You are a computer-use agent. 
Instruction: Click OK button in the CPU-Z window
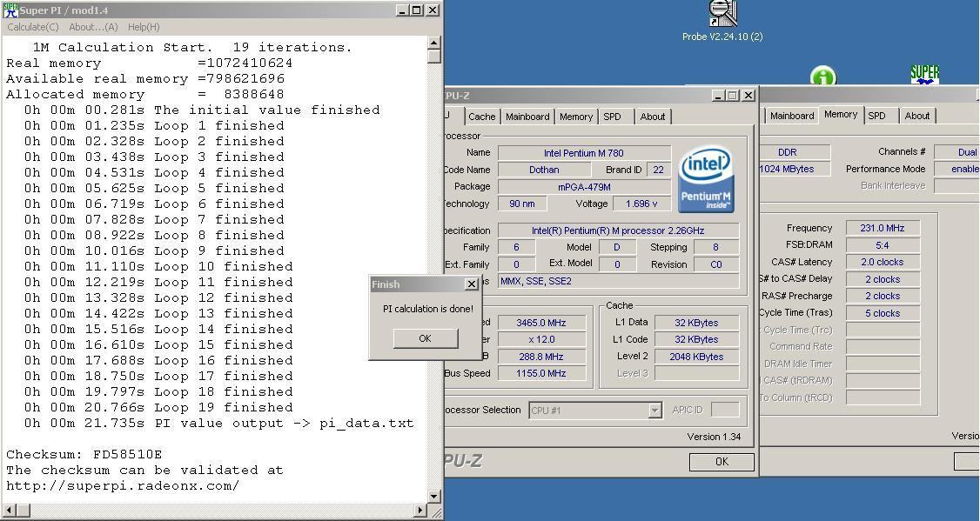(722, 462)
